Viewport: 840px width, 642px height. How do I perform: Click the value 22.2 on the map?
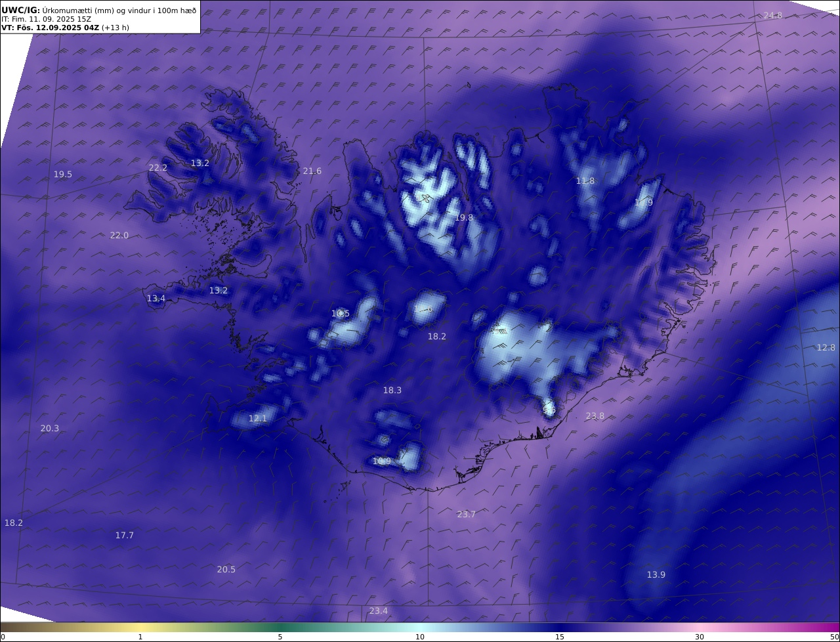[158, 168]
